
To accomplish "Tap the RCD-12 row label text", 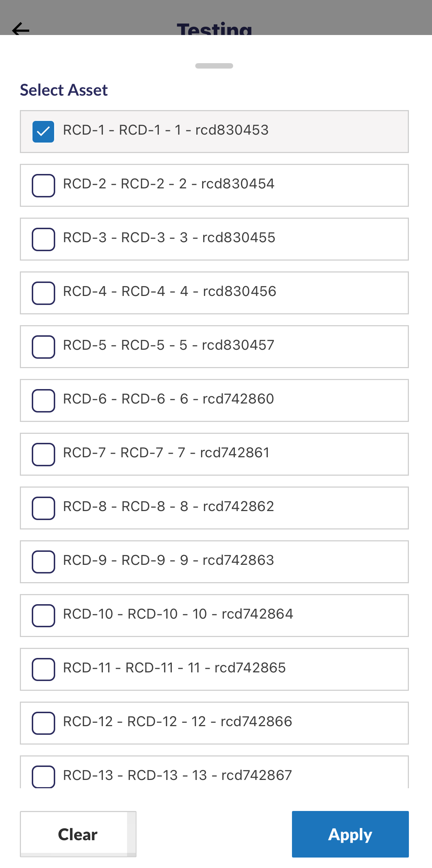I will coord(177,722).
